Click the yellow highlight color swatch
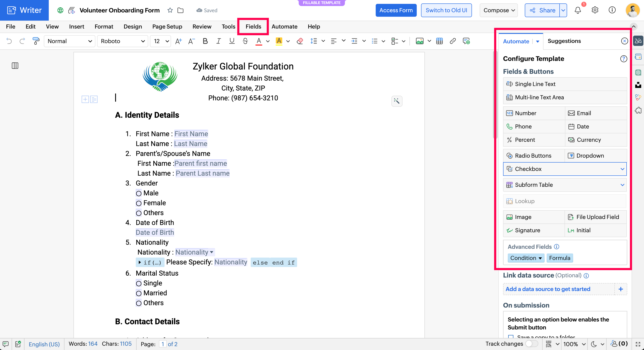This screenshot has height=350, width=644. point(279,41)
